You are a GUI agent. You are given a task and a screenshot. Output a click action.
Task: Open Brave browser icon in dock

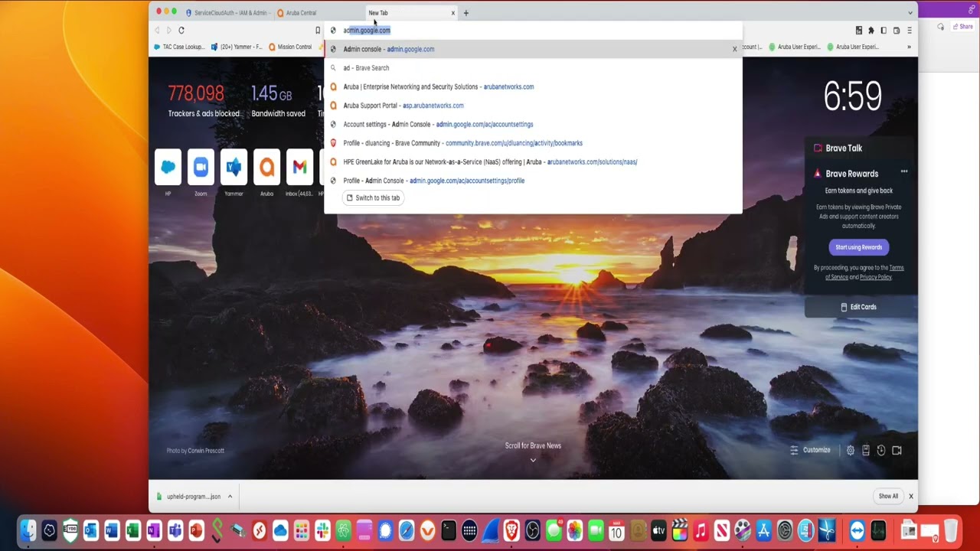pos(511,530)
